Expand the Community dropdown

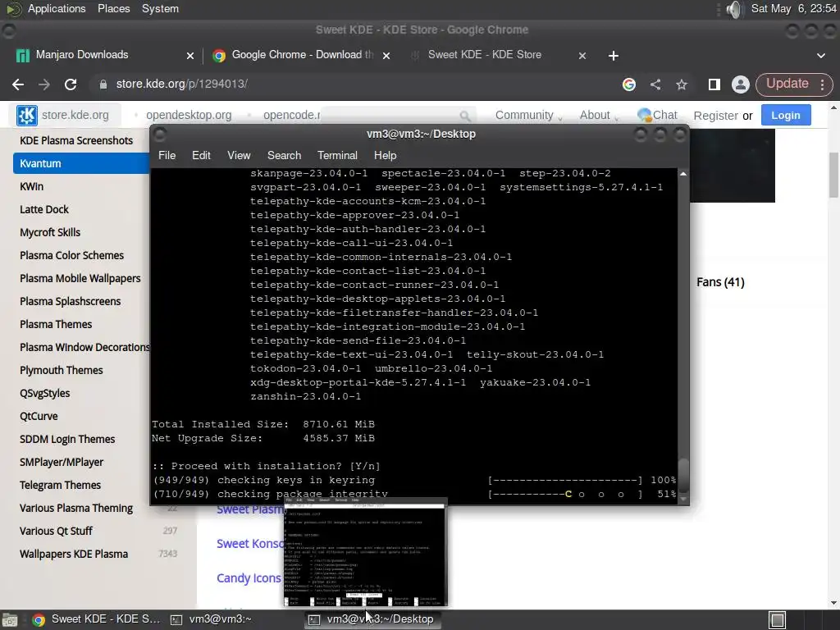[x=528, y=115]
